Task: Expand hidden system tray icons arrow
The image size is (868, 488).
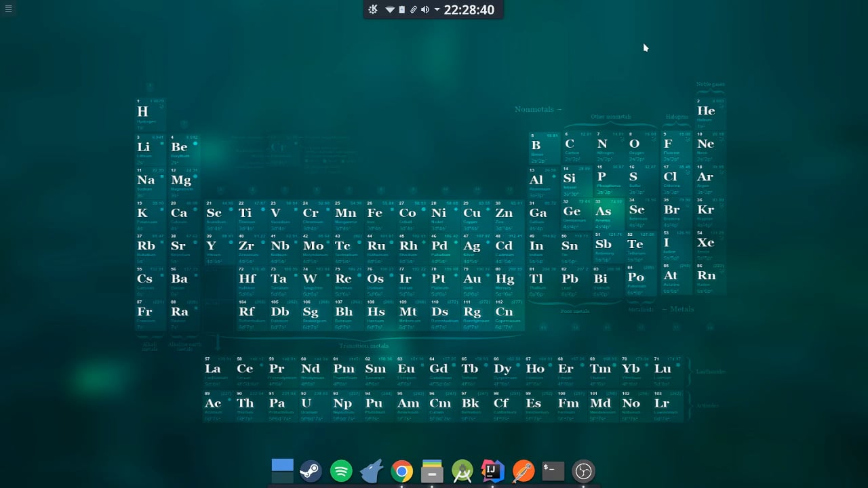Action: [x=437, y=9]
